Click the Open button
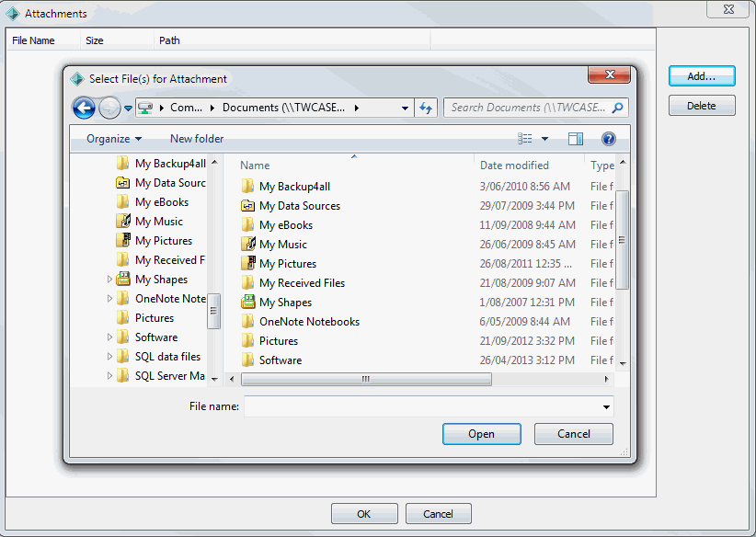756x537 pixels. [x=482, y=434]
